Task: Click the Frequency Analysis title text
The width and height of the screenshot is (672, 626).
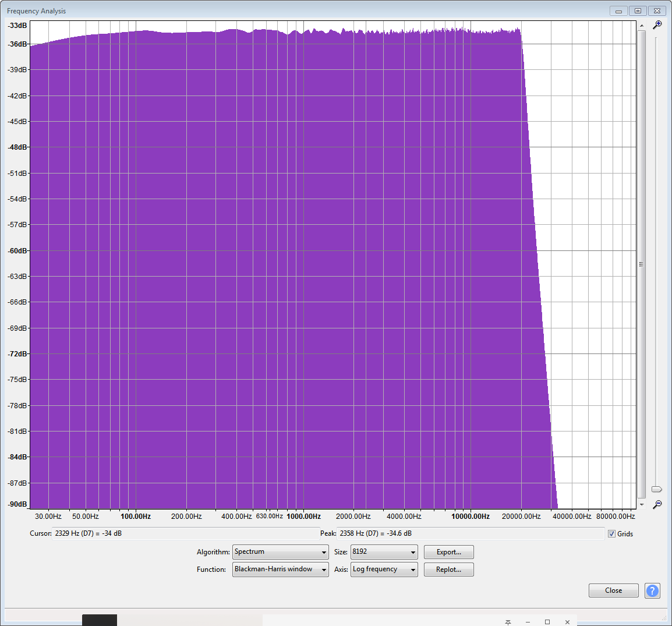Action: tap(37, 11)
